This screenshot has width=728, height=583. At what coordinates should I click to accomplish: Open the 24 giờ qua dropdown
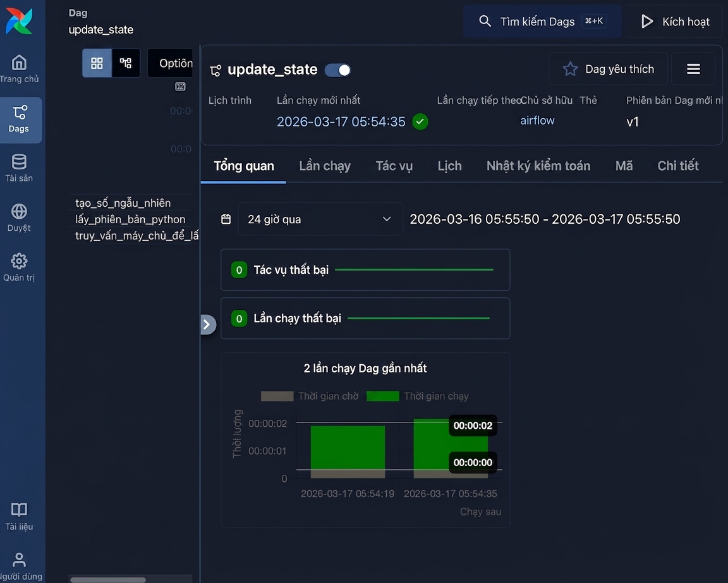coord(320,219)
